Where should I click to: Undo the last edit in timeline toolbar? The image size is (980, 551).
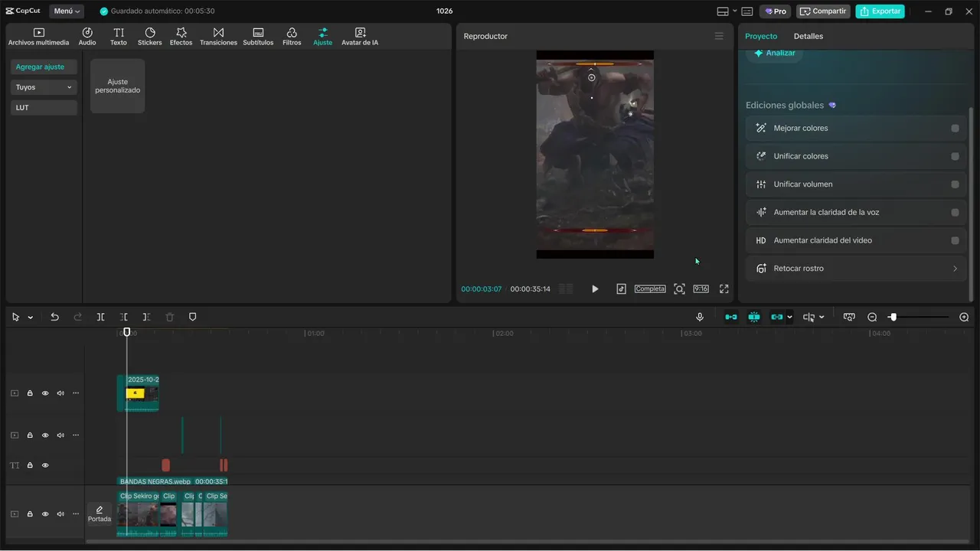tap(54, 317)
